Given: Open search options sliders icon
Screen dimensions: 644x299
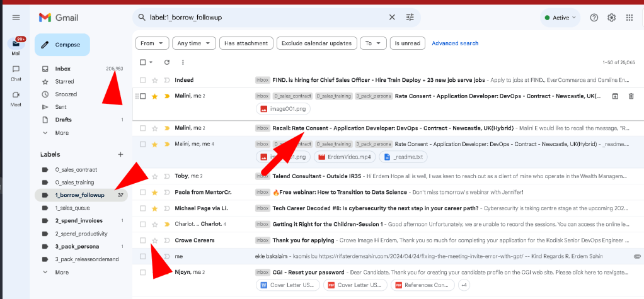Looking at the screenshot, I should point(410,17).
